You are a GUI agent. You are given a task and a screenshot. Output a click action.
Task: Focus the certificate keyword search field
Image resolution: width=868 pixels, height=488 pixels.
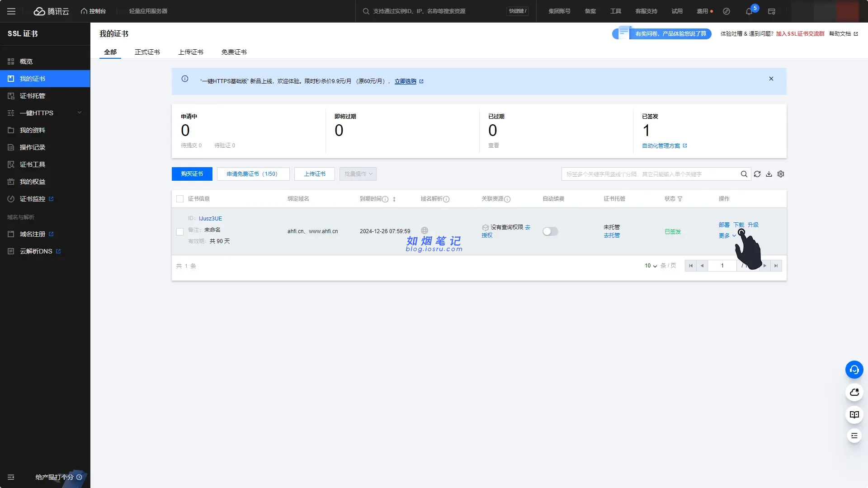650,174
